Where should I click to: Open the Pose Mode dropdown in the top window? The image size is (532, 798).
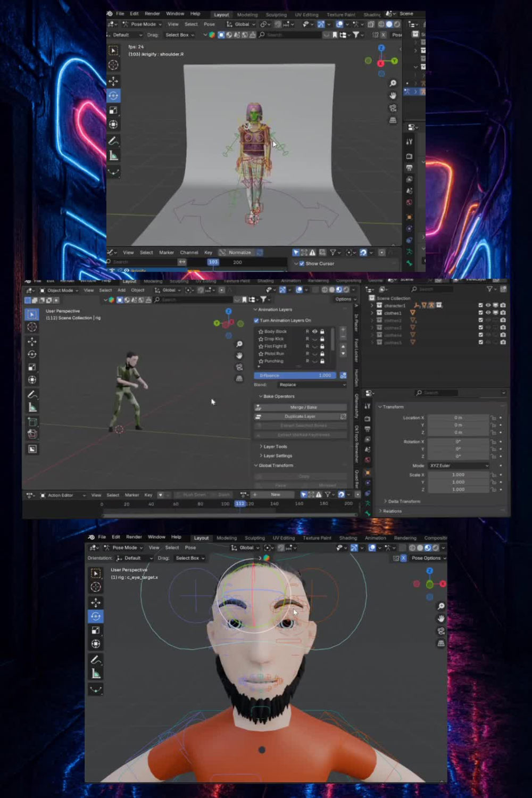pos(142,24)
